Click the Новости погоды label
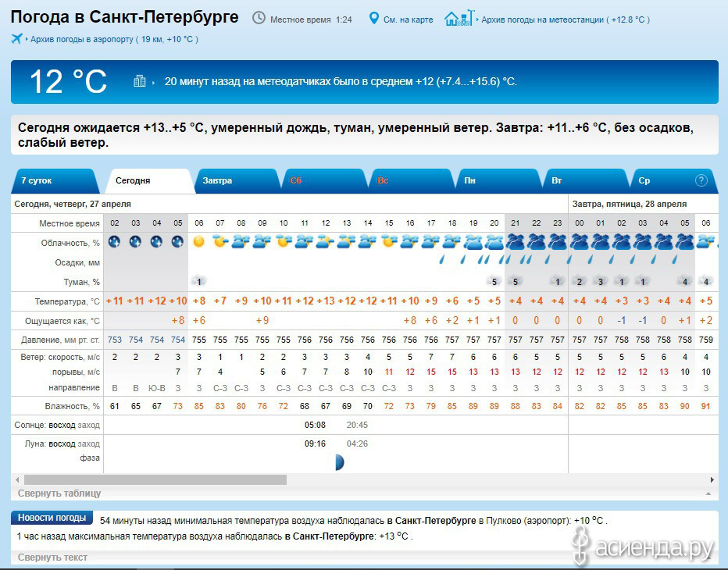This screenshot has height=570, width=728. (52, 518)
